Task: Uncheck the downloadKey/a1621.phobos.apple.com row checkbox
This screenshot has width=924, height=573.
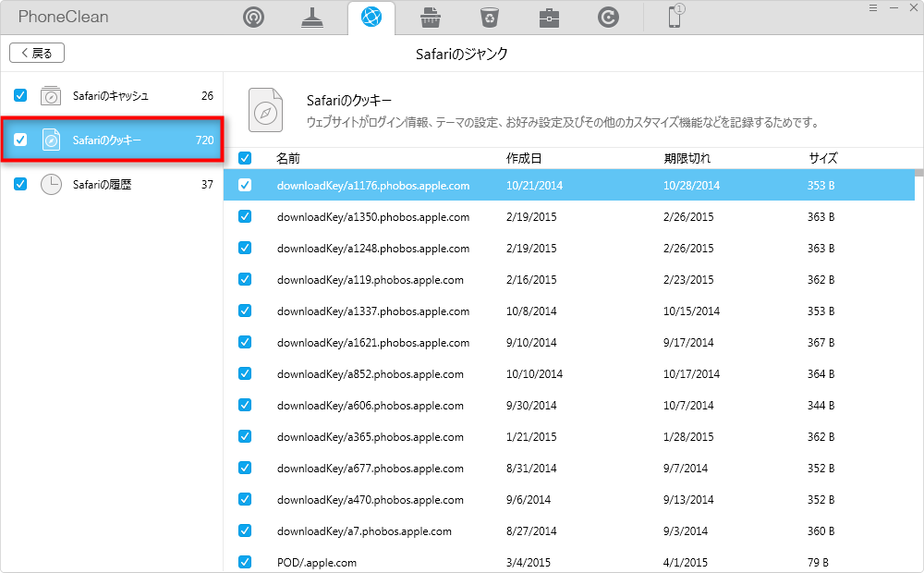Action: coord(245,342)
